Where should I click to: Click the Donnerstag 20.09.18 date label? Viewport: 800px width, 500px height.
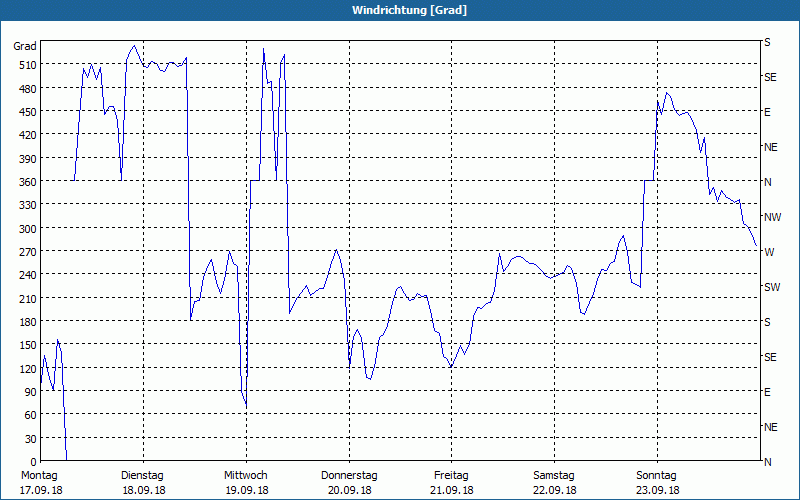click(x=349, y=483)
